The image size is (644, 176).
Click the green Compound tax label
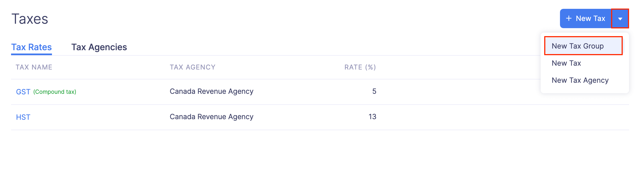tap(55, 92)
